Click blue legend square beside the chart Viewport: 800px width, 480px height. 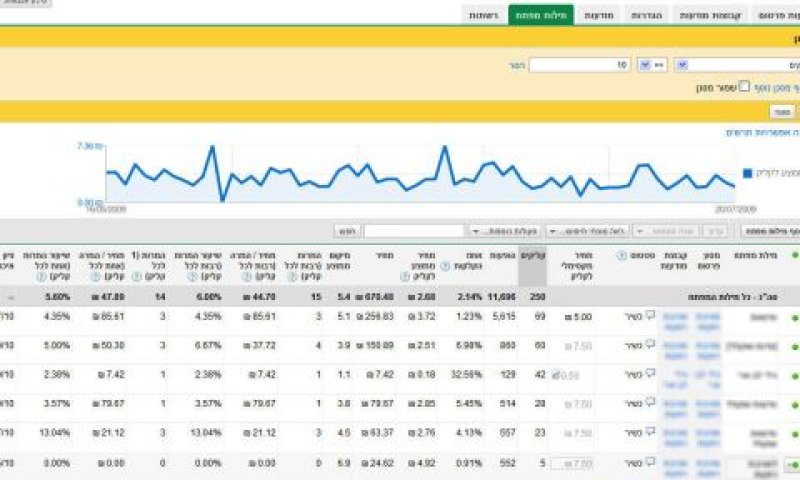click(747, 173)
